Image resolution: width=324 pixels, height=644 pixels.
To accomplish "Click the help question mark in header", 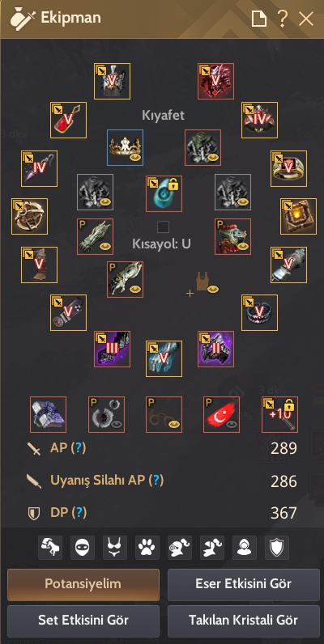I will (x=282, y=19).
